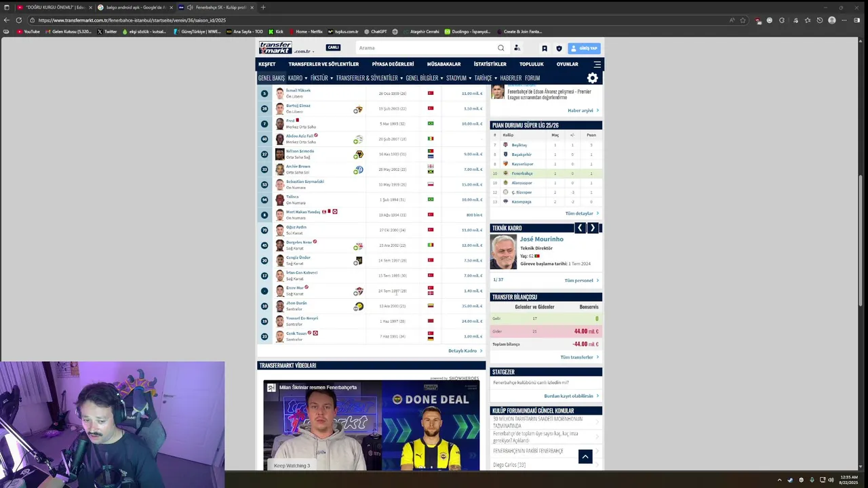Click the settings gear icon
Viewport: 868px width, 488px height.
(593, 78)
